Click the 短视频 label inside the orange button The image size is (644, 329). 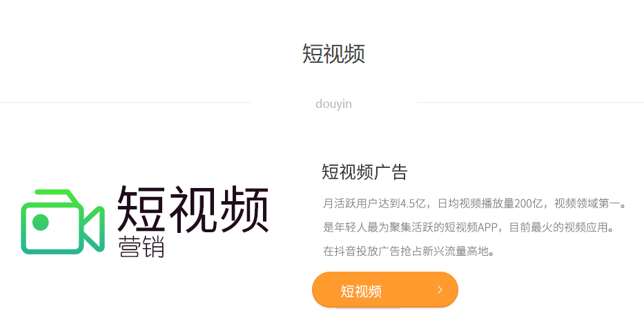[361, 291]
